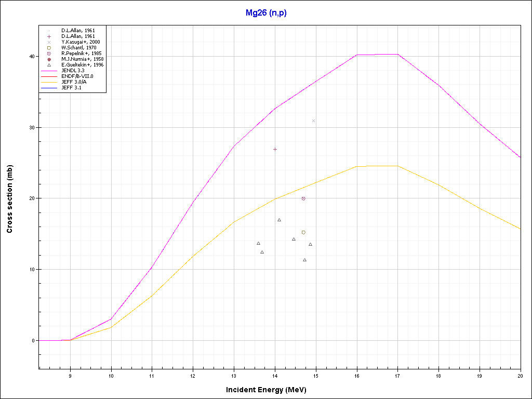Click the R.Pepelnik legend marker symbol

tap(48, 54)
